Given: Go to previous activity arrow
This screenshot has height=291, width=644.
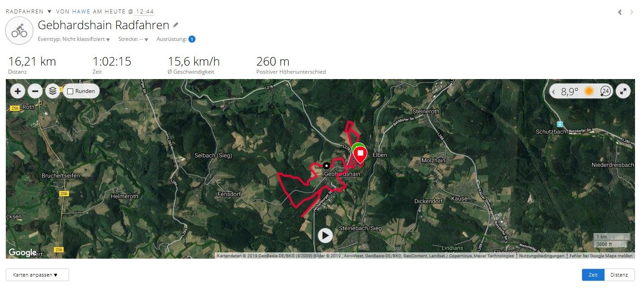Looking at the screenshot, I should (620, 12).
